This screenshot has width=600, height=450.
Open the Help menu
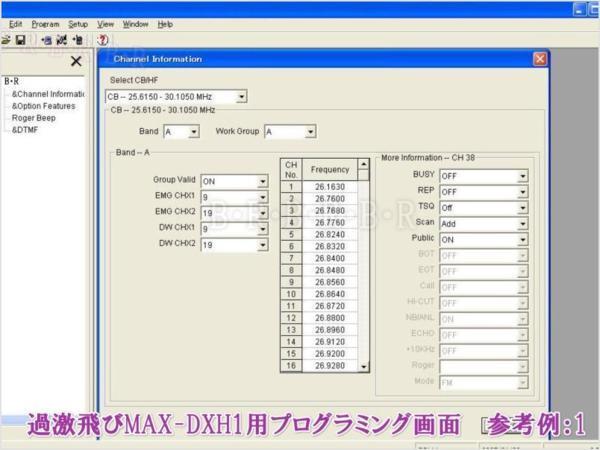coord(165,24)
